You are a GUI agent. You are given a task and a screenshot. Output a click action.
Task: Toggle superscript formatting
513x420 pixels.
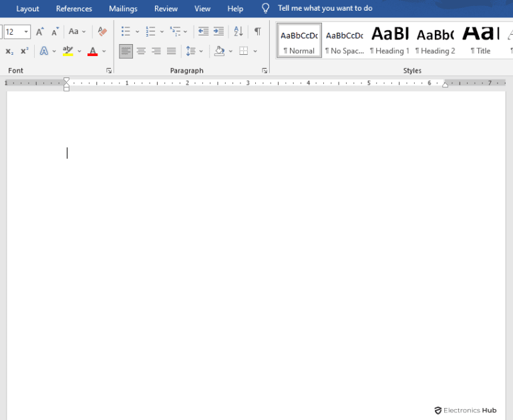(x=24, y=51)
